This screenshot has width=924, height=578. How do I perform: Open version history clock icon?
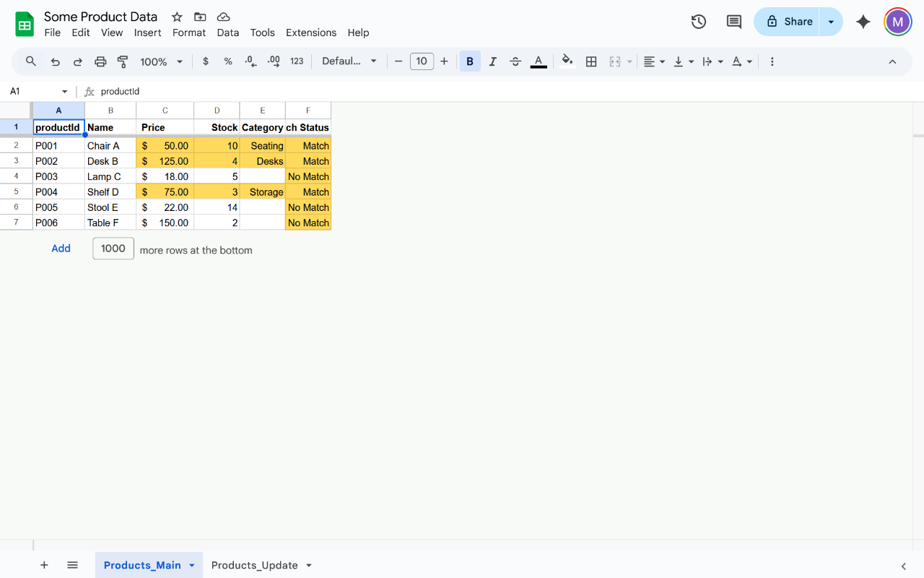pos(698,22)
